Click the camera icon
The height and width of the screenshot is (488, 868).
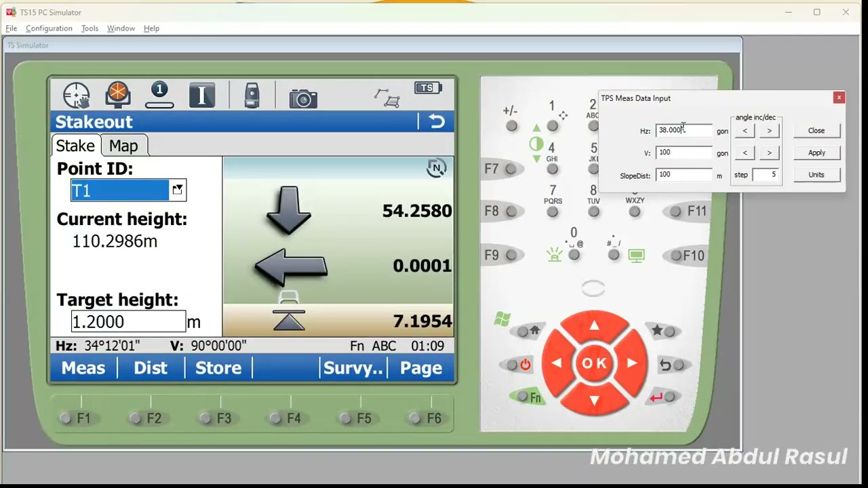[303, 98]
